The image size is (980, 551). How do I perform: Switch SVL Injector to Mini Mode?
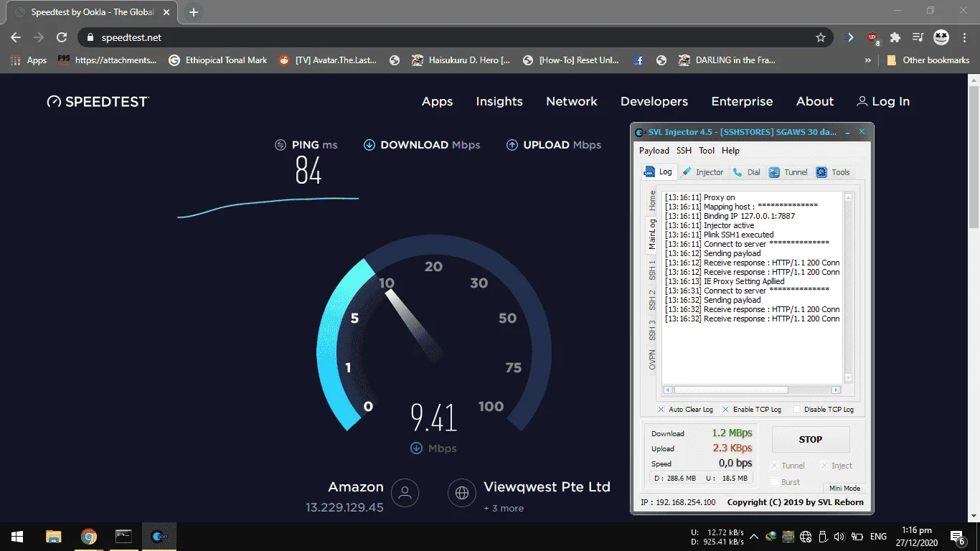[844, 489]
